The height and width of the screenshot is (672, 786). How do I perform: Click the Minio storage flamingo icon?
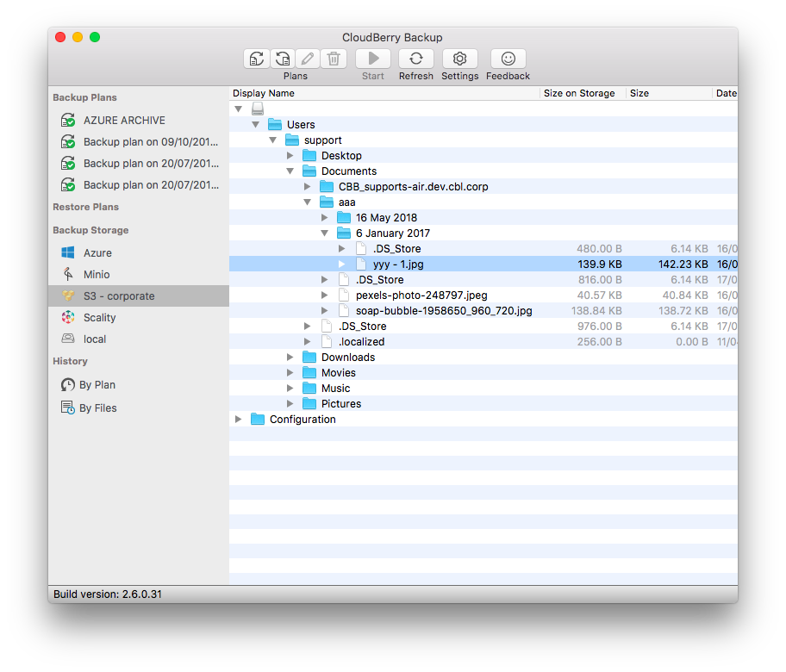coord(68,274)
